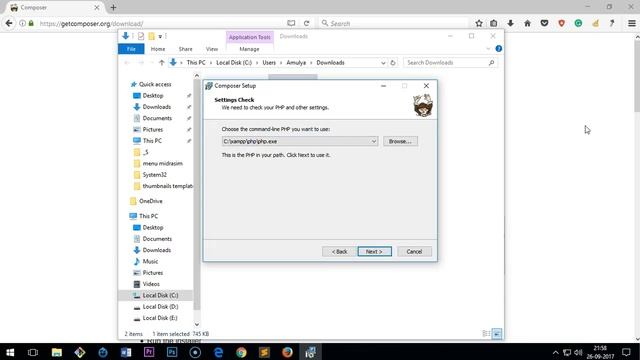Open Music under This PC

150,261
